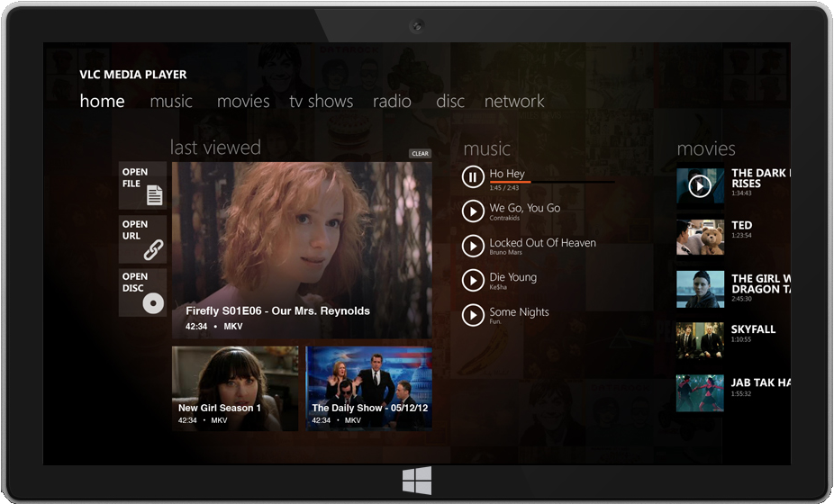Play Locked Out Of Heaven track
This screenshot has height=504, width=834.
coord(472,247)
